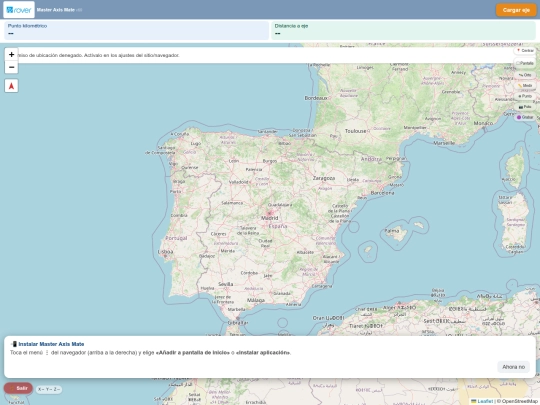Click the X Y Z coordinates pill
Viewport: 540px width, 405px height.
click(x=49, y=389)
